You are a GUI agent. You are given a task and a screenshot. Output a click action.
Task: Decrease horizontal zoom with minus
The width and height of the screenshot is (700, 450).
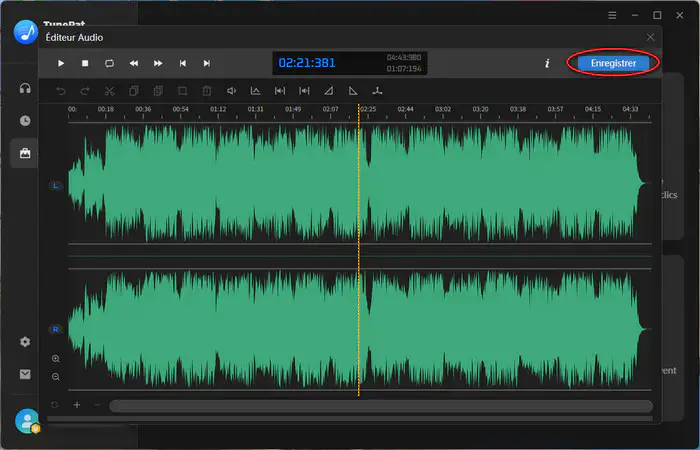point(97,405)
